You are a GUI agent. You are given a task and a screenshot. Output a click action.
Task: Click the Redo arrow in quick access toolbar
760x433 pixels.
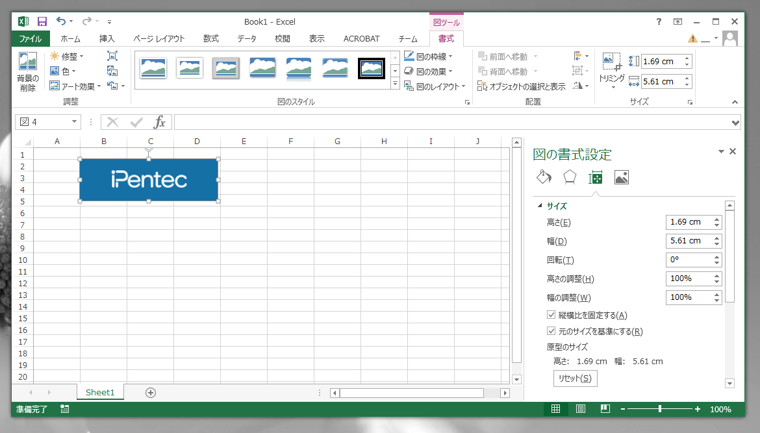tap(86, 21)
